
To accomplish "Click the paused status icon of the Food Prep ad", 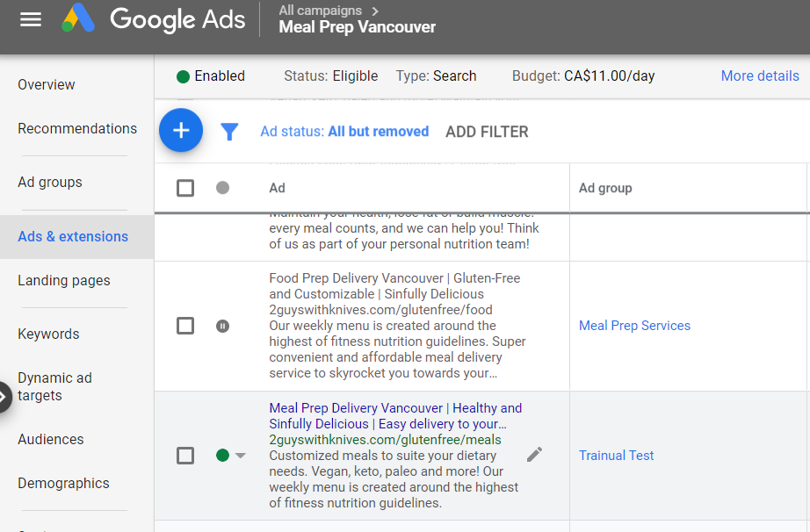I will pyautogui.click(x=223, y=326).
